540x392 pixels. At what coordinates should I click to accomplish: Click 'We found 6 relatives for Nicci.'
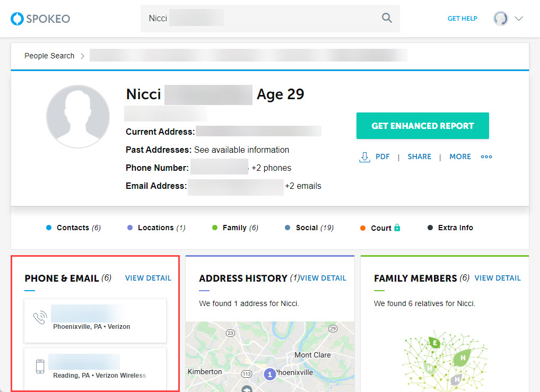tap(424, 303)
